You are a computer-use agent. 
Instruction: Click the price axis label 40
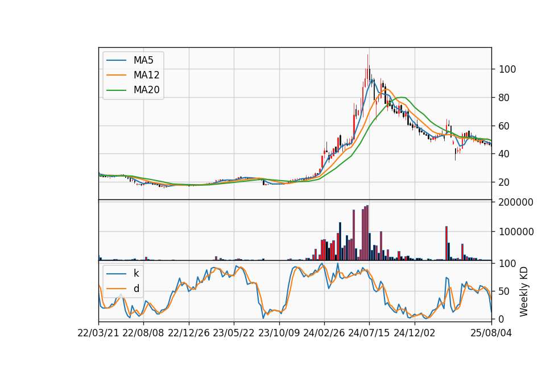pyautogui.click(x=504, y=154)
